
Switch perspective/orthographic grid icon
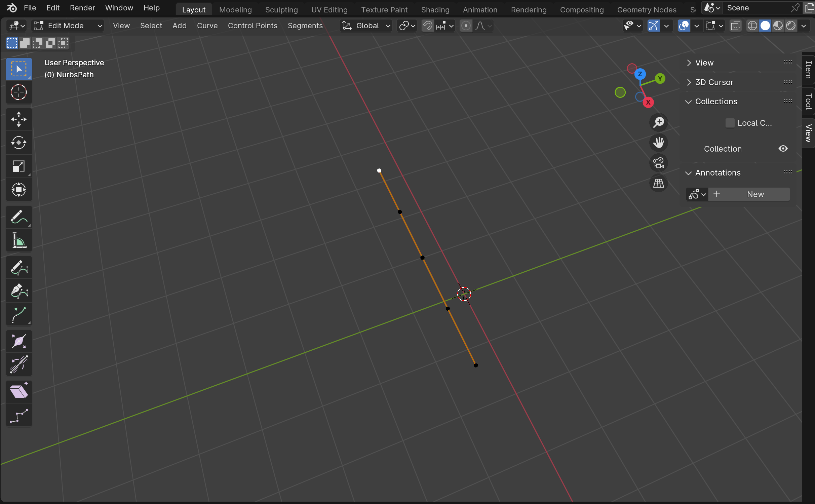tap(658, 183)
